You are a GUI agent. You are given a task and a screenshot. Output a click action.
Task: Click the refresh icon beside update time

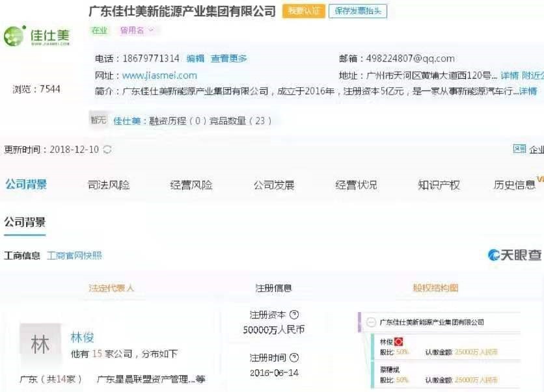pos(107,150)
